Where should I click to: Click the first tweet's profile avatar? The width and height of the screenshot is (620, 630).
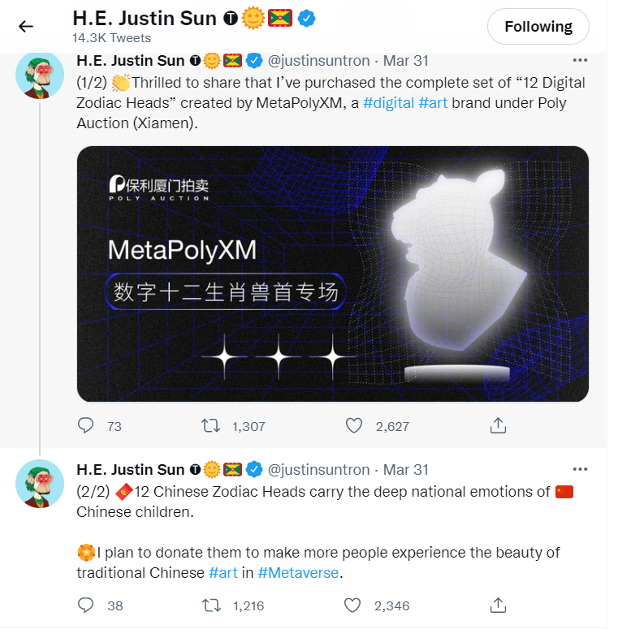[x=40, y=75]
